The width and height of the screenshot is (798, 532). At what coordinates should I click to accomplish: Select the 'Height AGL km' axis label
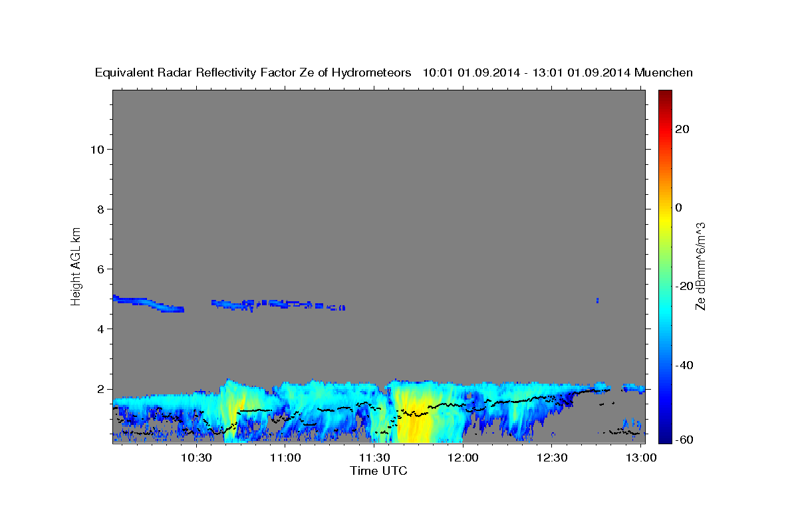point(76,265)
